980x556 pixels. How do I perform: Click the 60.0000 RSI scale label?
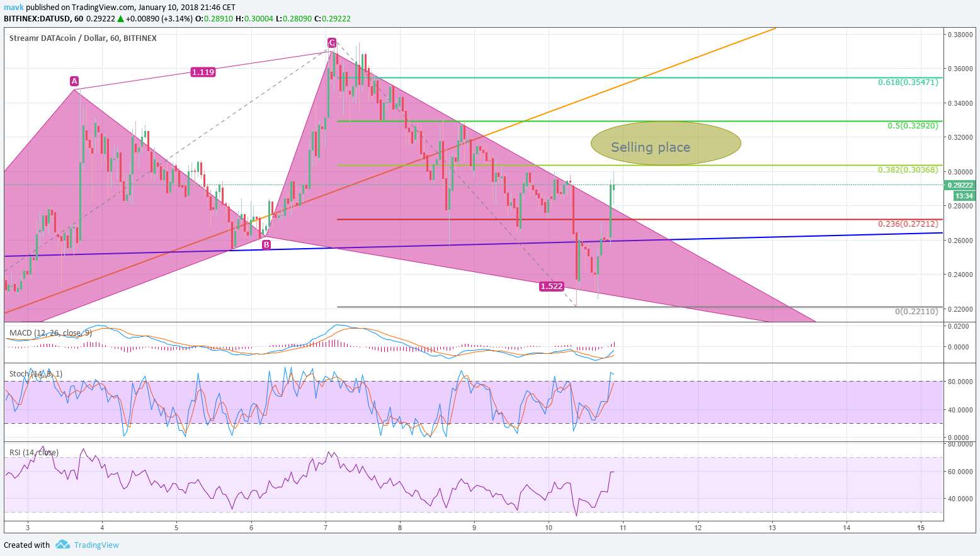pos(960,472)
